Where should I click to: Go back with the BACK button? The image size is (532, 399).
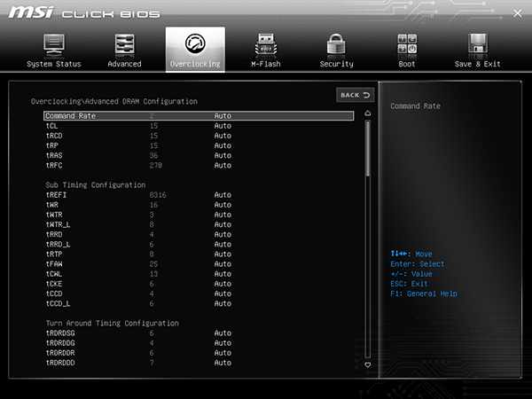click(x=355, y=95)
